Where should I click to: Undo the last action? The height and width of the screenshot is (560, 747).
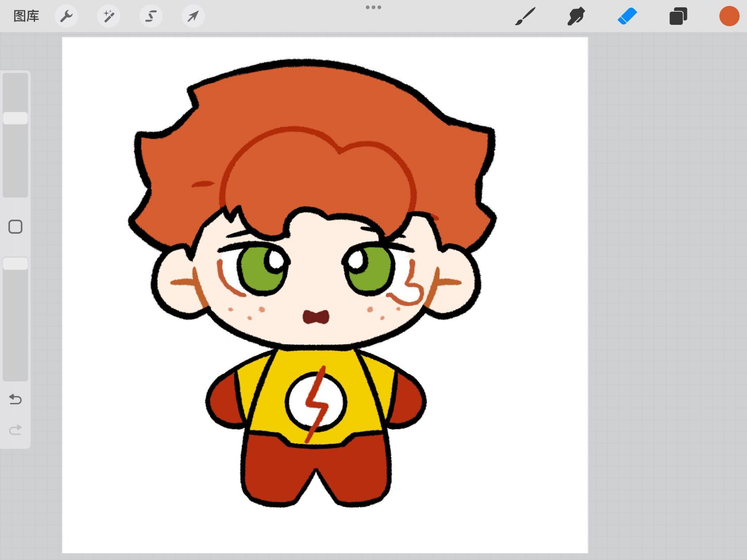16,399
